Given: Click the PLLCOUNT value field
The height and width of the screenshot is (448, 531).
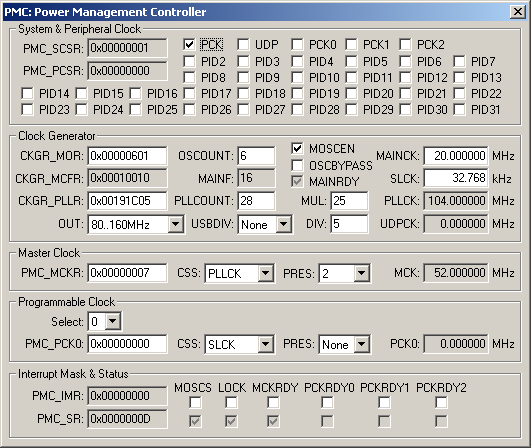Looking at the screenshot, I should (x=256, y=201).
